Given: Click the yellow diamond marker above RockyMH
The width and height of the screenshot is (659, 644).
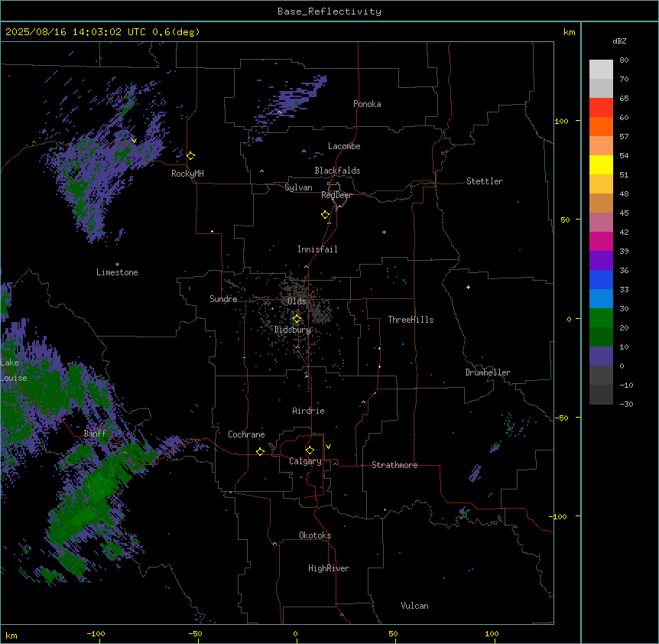Looking at the screenshot, I should coord(191,156).
